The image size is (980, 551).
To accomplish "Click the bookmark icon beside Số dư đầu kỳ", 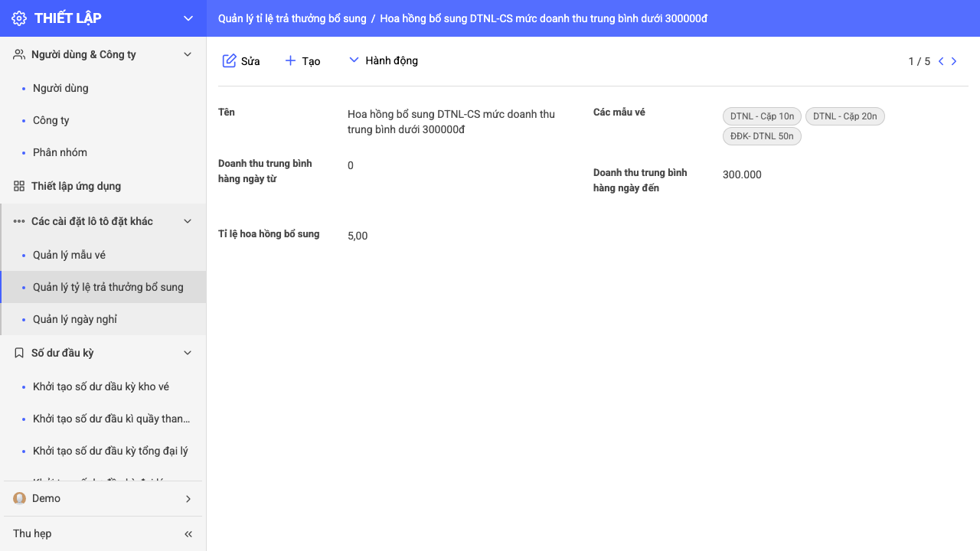I will [x=19, y=353].
